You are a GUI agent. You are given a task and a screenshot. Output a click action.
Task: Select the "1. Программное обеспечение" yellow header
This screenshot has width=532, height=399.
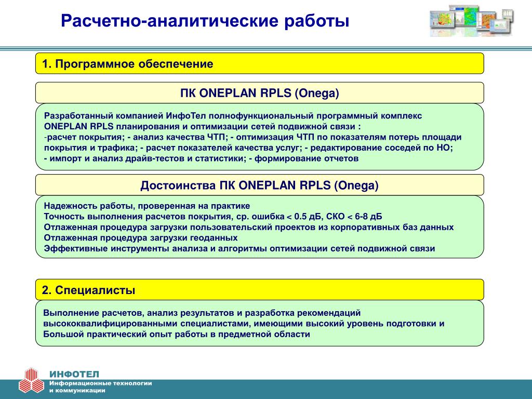click(x=260, y=63)
